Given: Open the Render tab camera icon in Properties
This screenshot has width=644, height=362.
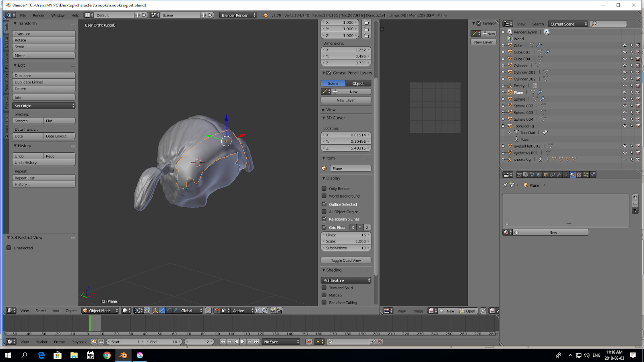Looking at the screenshot, I should (x=519, y=175).
